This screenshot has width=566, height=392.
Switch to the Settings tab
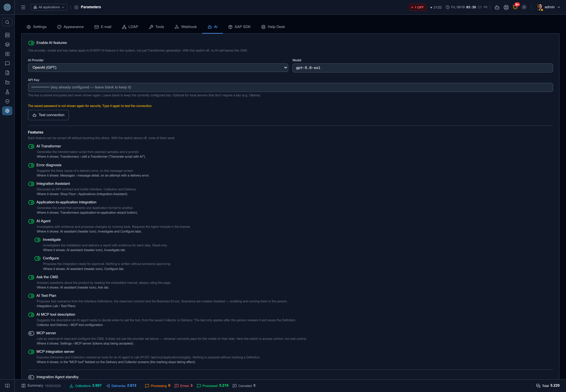37,27
